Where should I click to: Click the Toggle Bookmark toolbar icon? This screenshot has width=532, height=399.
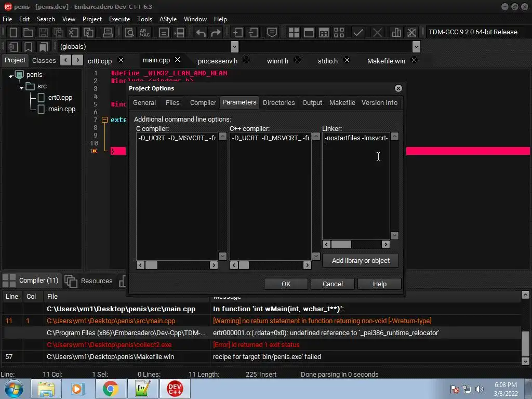click(x=28, y=47)
